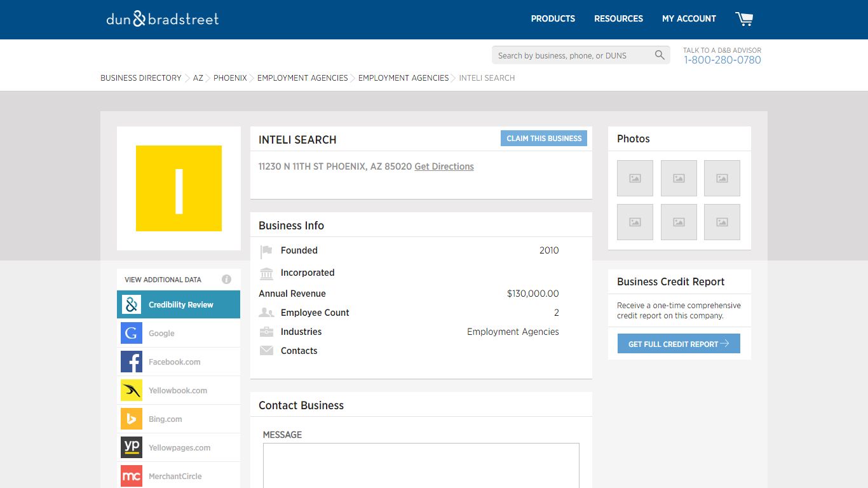Click the info icon beside View Additional Data
The image size is (868, 488).
pyautogui.click(x=226, y=280)
